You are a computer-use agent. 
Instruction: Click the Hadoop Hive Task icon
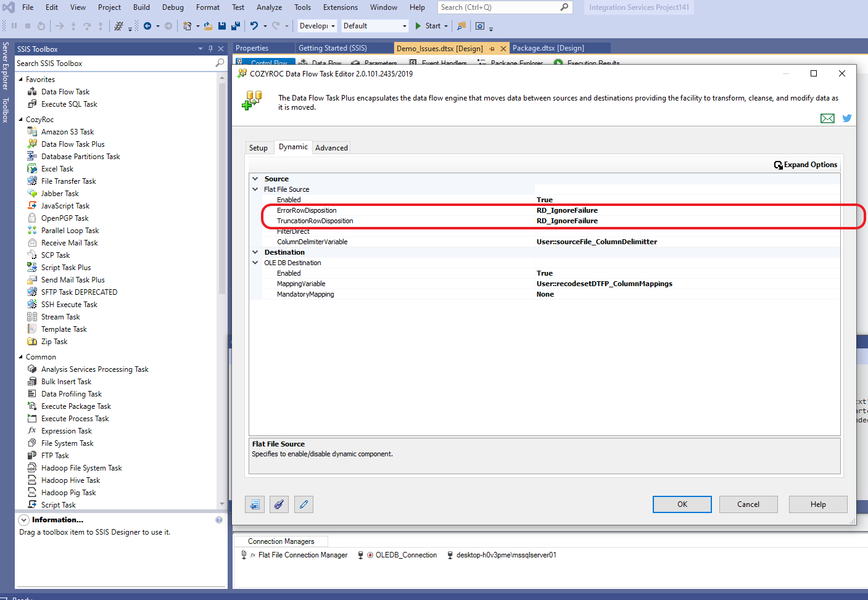coord(32,480)
